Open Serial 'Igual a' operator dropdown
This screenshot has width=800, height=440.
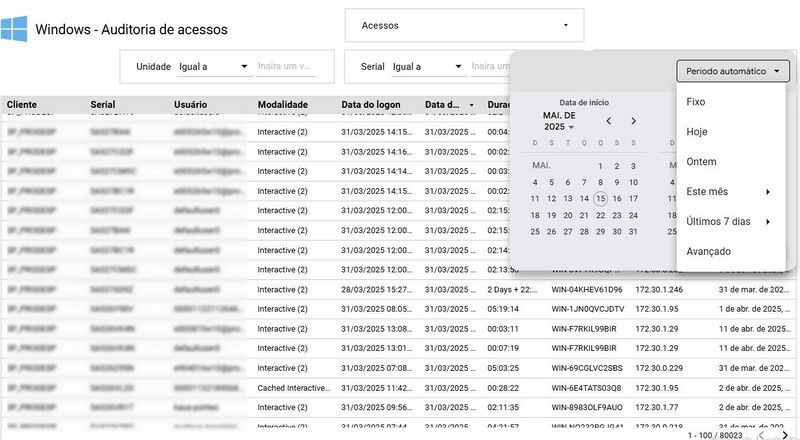pos(427,67)
